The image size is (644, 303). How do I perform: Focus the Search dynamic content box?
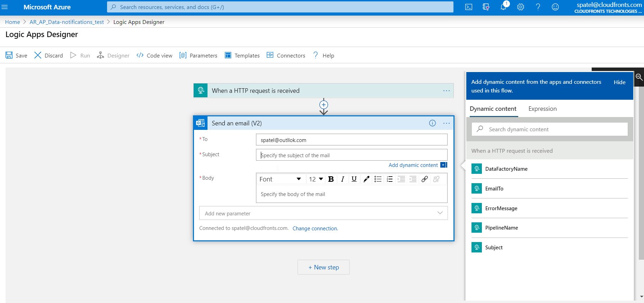[x=550, y=129]
